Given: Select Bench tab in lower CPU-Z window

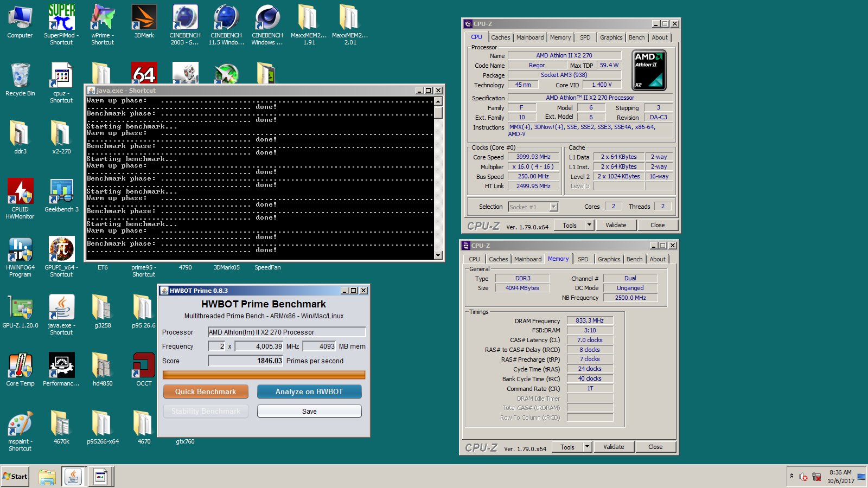Looking at the screenshot, I should (x=634, y=259).
